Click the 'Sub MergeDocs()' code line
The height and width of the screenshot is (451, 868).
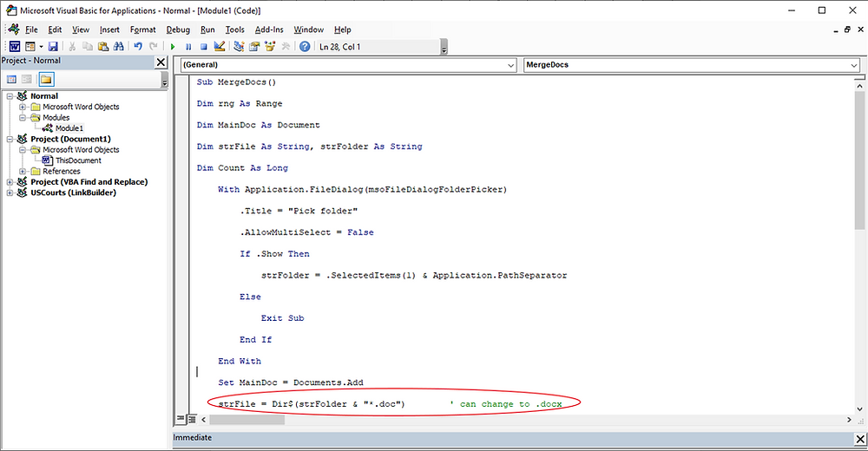point(236,82)
